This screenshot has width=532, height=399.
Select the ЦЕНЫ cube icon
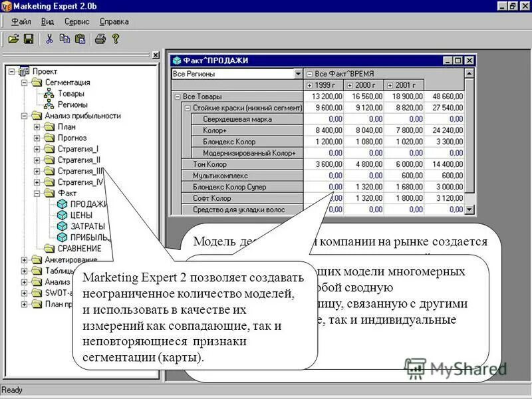[x=62, y=215]
